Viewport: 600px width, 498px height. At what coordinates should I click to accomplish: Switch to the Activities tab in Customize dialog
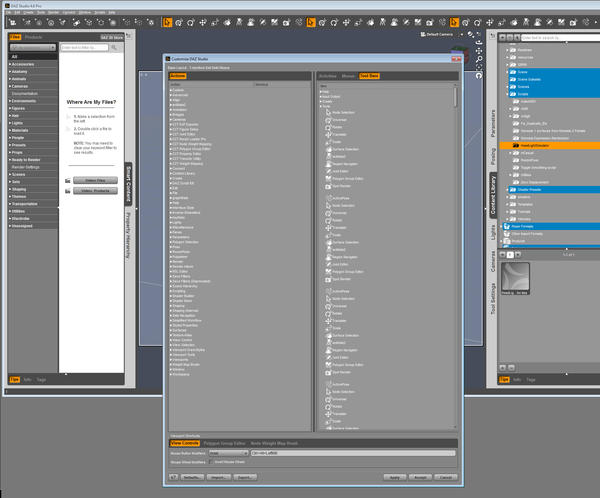click(x=328, y=76)
